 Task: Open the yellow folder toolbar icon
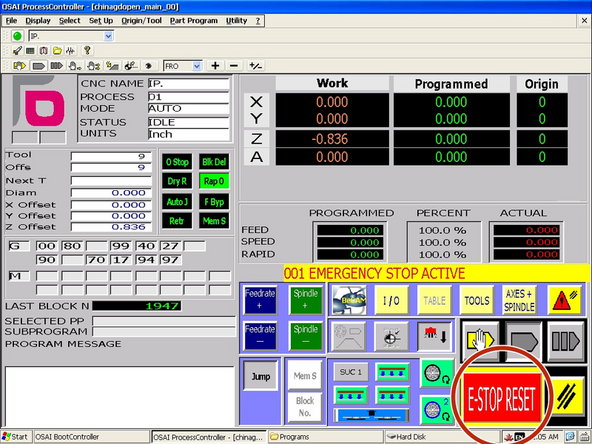[57, 51]
